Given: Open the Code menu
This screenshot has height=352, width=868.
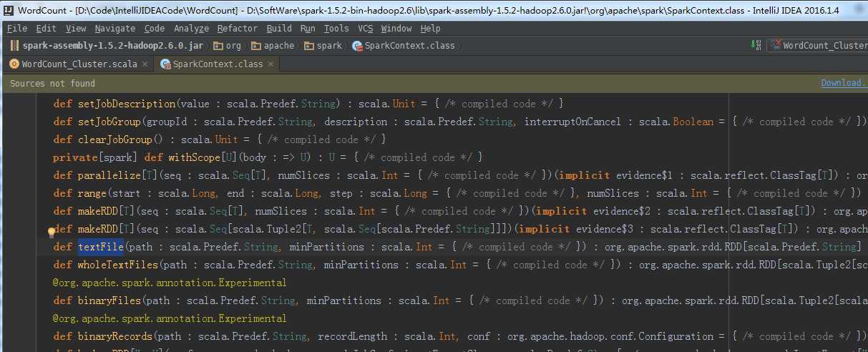Looking at the screenshot, I should point(155,29).
